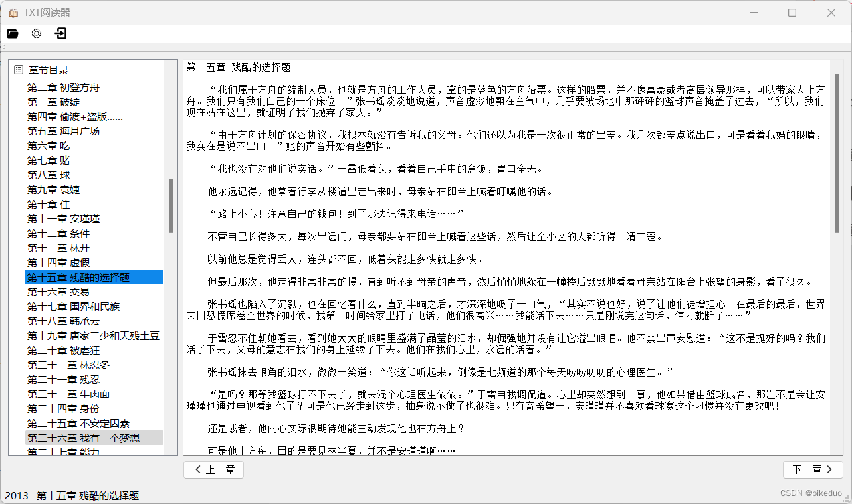Open settings via the gear icon

point(37,33)
